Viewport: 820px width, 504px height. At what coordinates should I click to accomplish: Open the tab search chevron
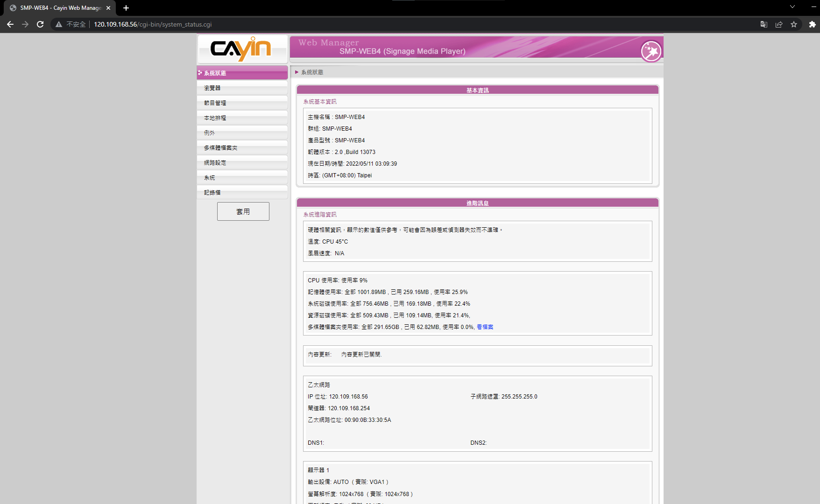click(792, 7)
